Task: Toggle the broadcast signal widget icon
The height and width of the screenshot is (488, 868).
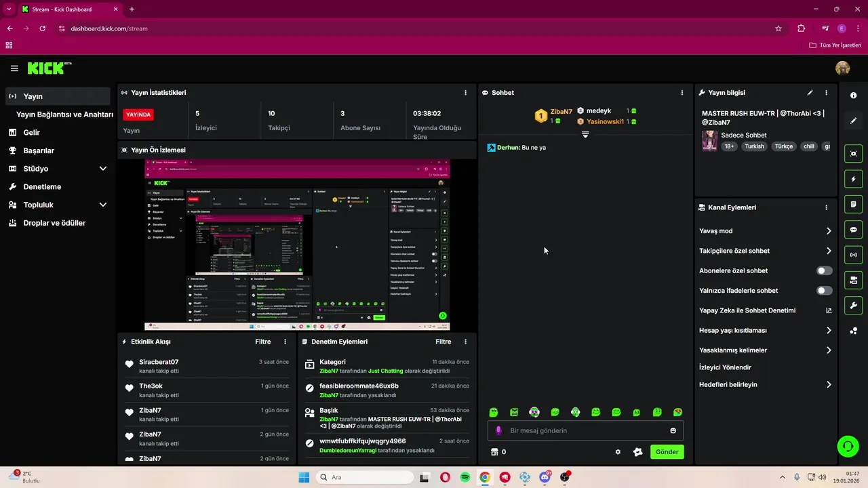Action: coord(854,255)
